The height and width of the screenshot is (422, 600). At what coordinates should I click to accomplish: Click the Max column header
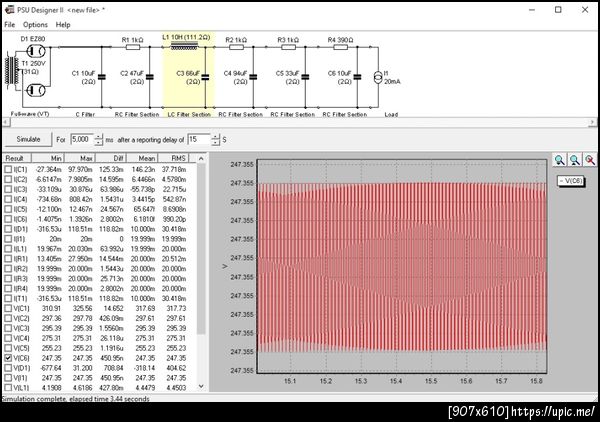pos(80,158)
